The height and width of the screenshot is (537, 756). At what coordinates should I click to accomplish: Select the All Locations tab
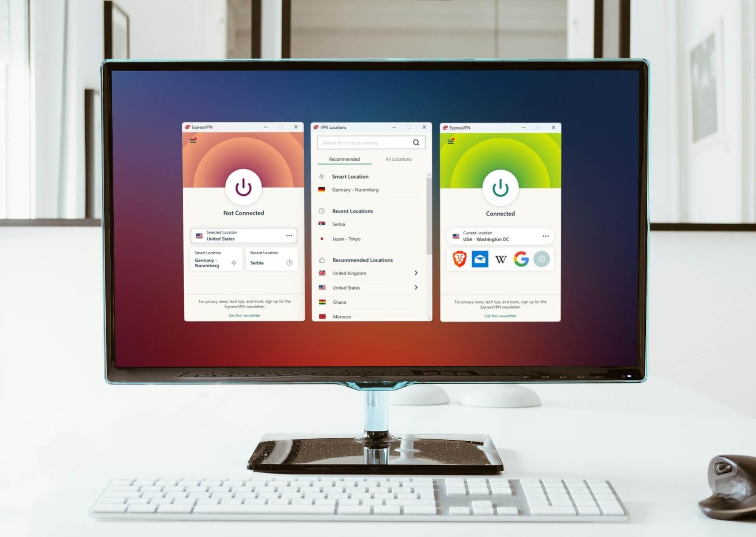397,159
